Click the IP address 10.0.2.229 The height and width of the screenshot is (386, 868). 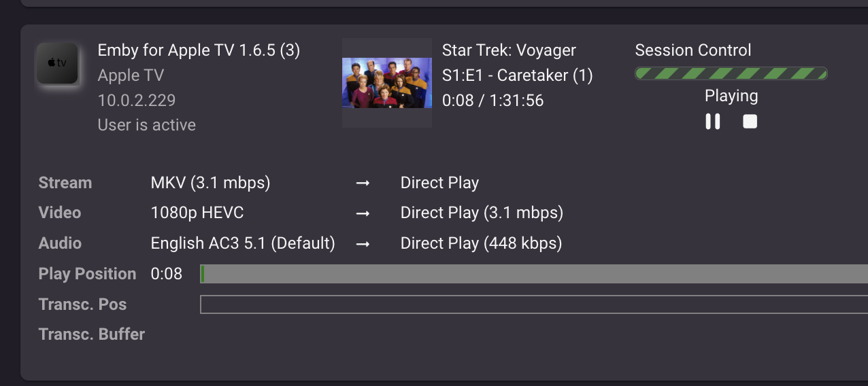point(137,101)
